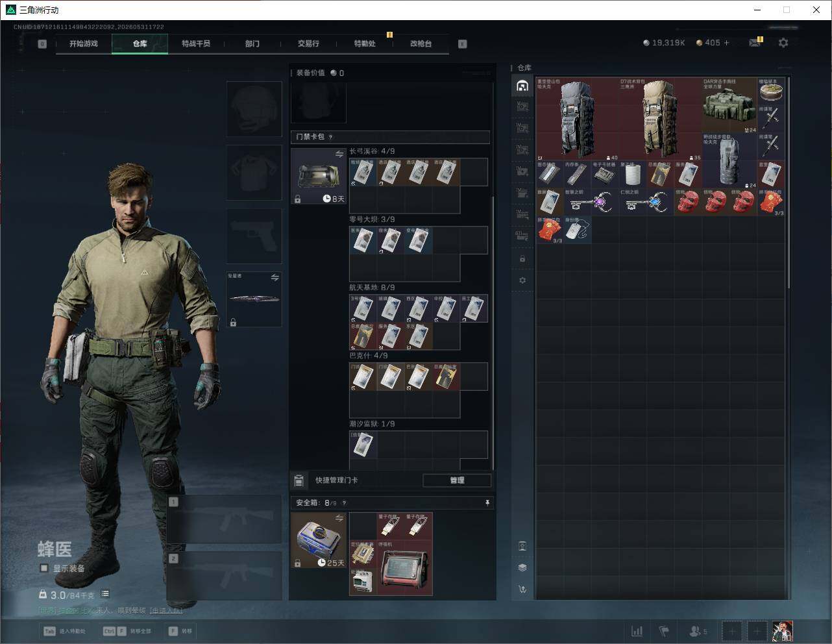Select the main warehouse category icon
The width and height of the screenshot is (832, 644).
(x=522, y=86)
